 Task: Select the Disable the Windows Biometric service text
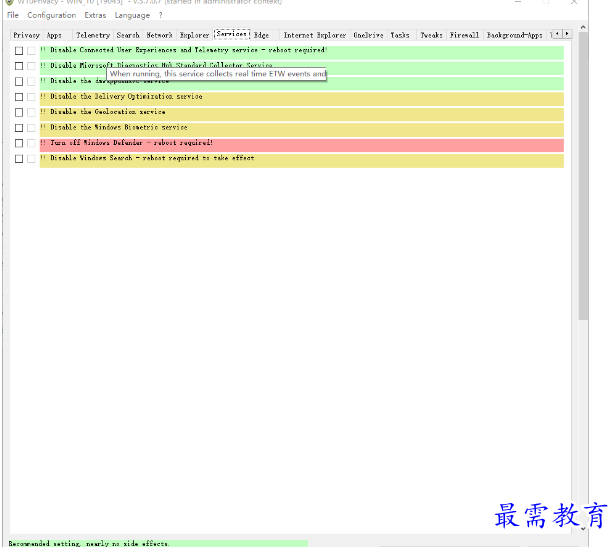(119, 127)
